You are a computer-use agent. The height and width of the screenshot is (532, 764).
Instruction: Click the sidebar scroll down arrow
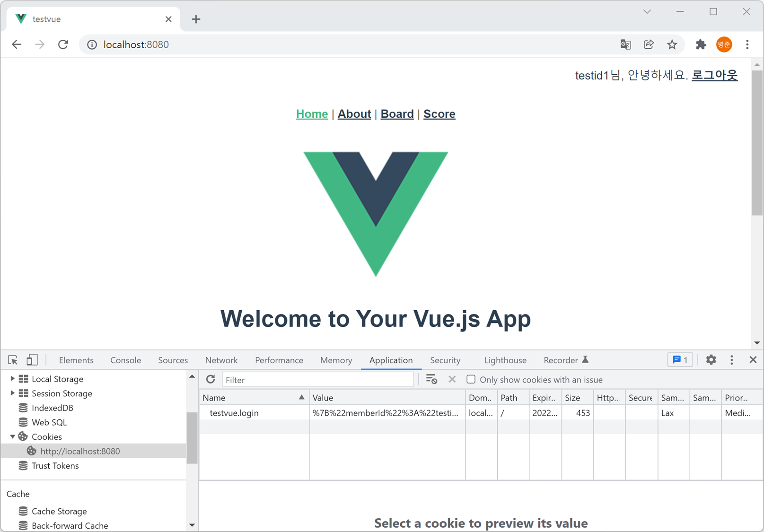pyautogui.click(x=192, y=525)
